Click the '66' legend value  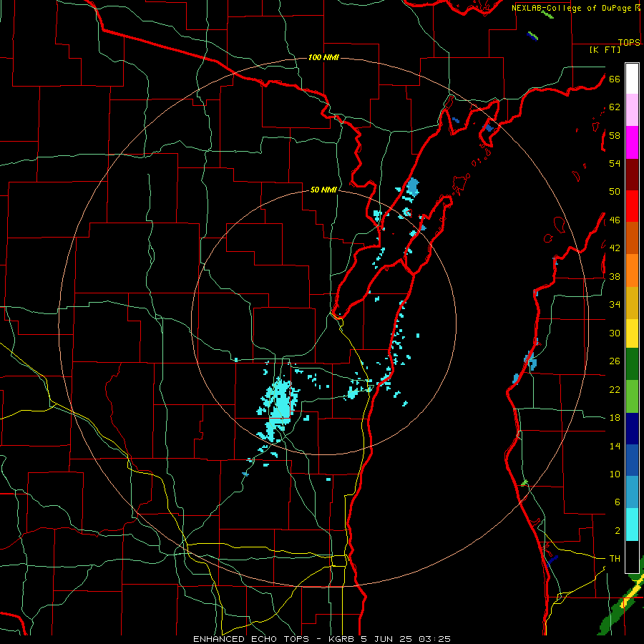pyautogui.click(x=615, y=79)
